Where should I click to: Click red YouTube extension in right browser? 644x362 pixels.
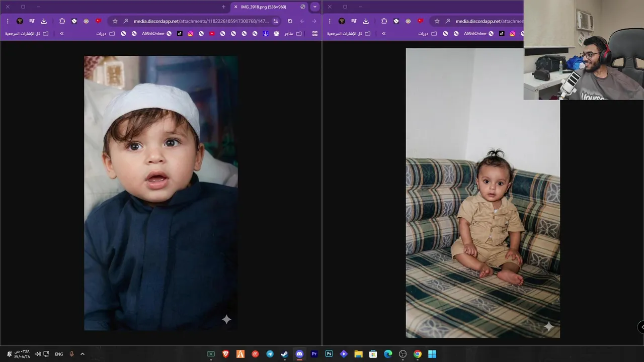pos(420,21)
